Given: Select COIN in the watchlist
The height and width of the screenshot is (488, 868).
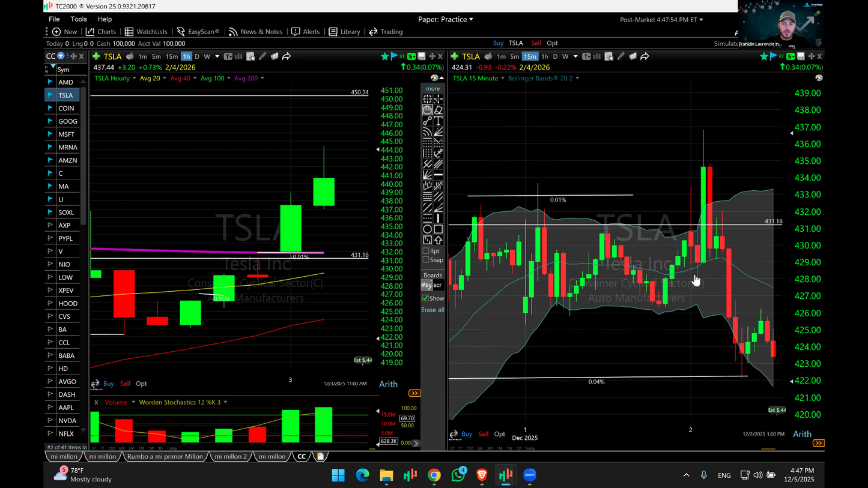Looking at the screenshot, I should 67,108.
